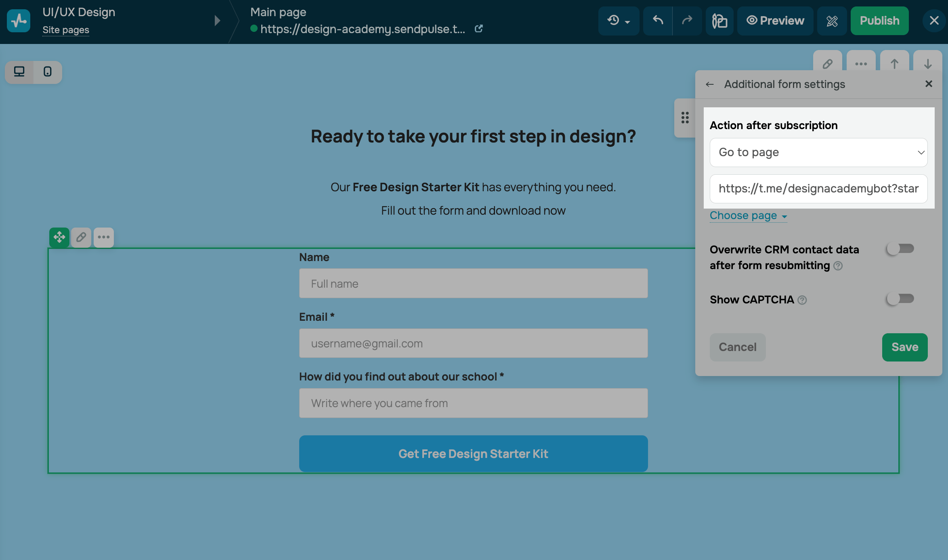Viewport: 948px width, 560px height.
Task: Move the section up with the arrow
Action: coord(894,64)
